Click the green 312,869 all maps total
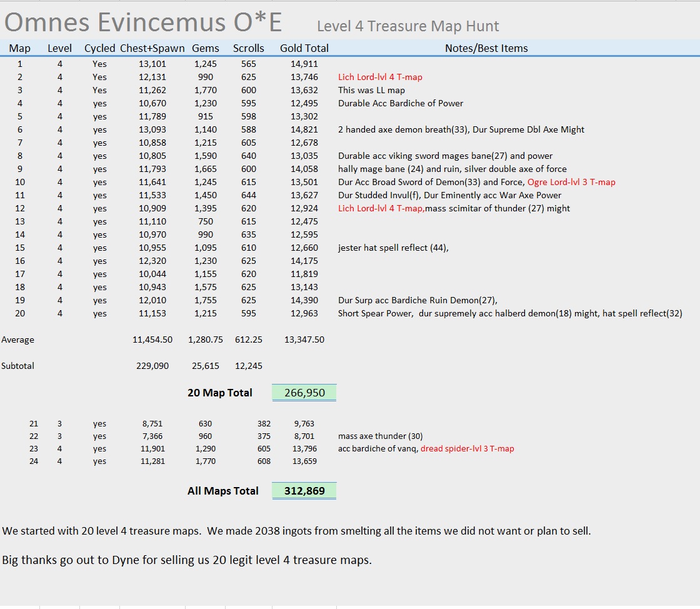The width and height of the screenshot is (700, 609). coord(304,491)
